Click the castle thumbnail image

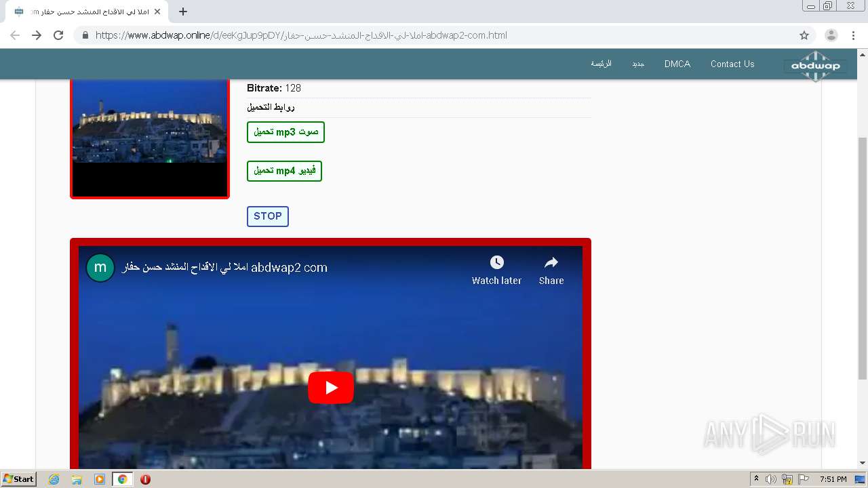150,139
